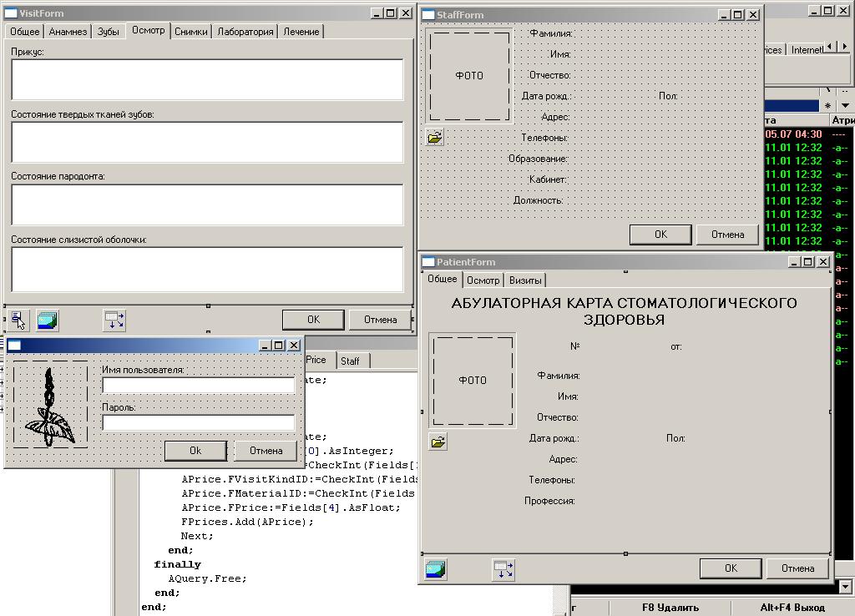Image resolution: width=855 pixels, height=616 pixels.
Task: Click the Internet tab in component palette
Action: click(807, 49)
